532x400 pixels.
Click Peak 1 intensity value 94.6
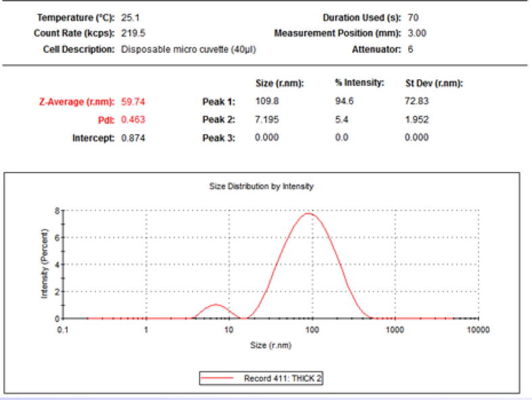344,102
